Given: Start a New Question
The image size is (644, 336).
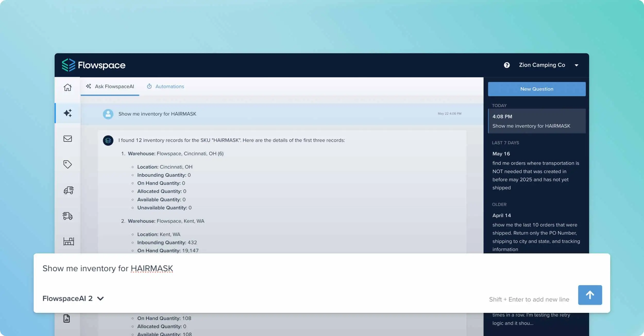Looking at the screenshot, I should pos(537,89).
